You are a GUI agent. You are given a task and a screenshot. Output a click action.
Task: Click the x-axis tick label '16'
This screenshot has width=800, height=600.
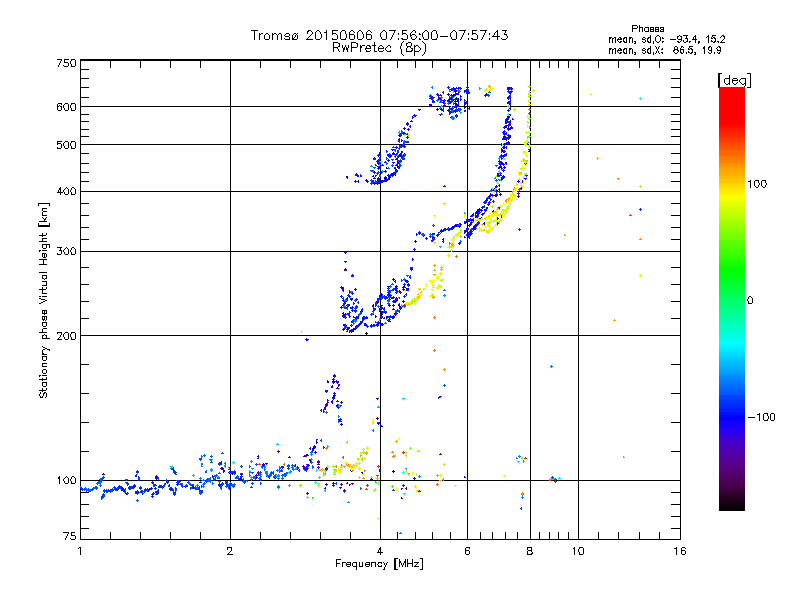pyautogui.click(x=680, y=551)
